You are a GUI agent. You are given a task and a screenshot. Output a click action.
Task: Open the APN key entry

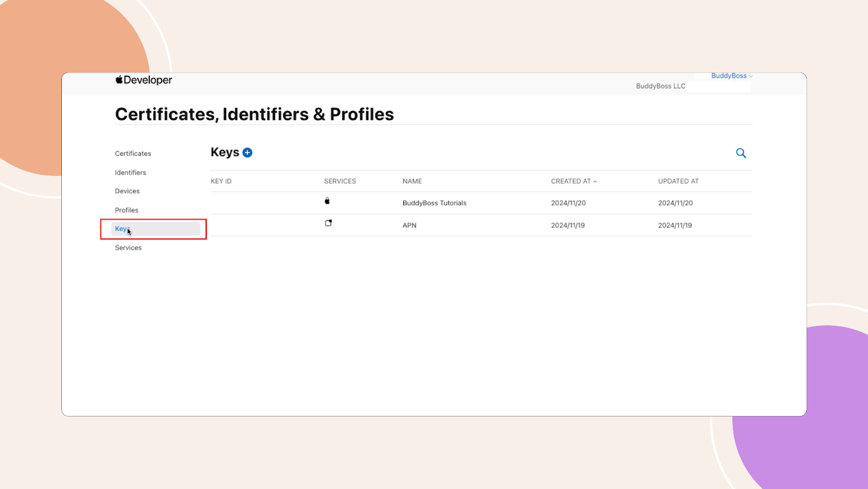point(410,225)
